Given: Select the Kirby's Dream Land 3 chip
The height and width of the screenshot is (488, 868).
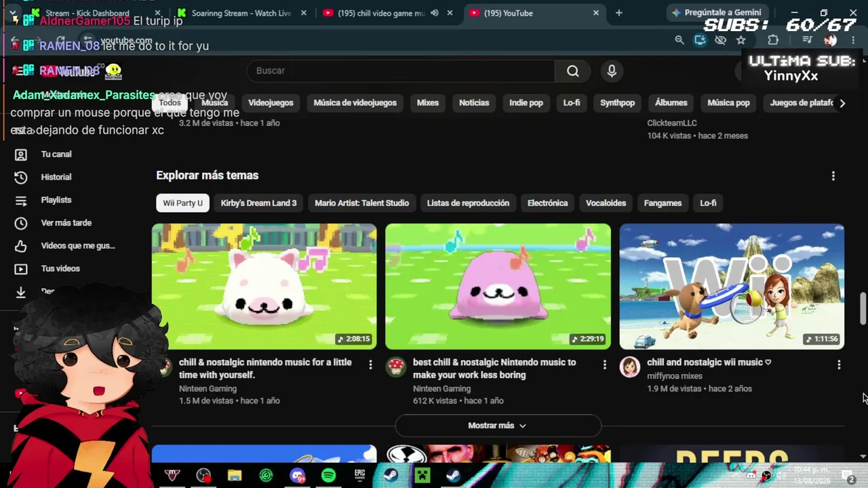Looking at the screenshot, I should tap(258, 203).
